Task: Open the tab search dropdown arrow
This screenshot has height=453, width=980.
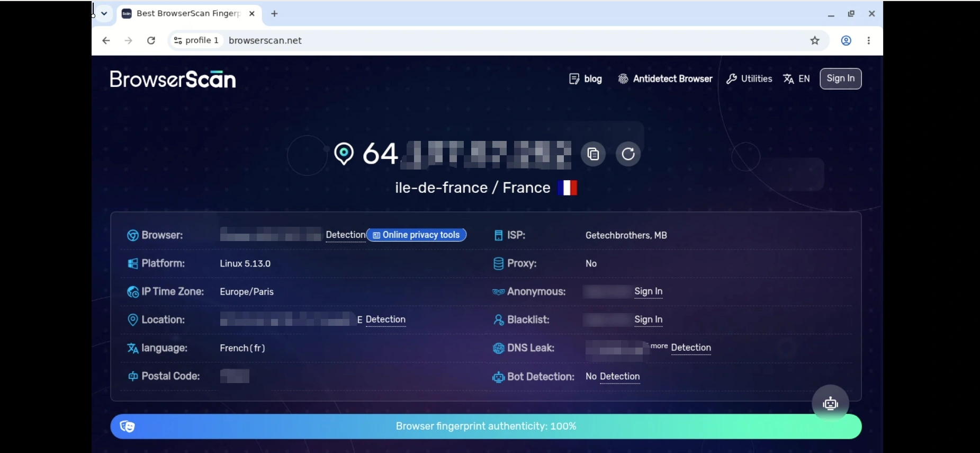Action: pyautogui.click(x=104, y=14)
